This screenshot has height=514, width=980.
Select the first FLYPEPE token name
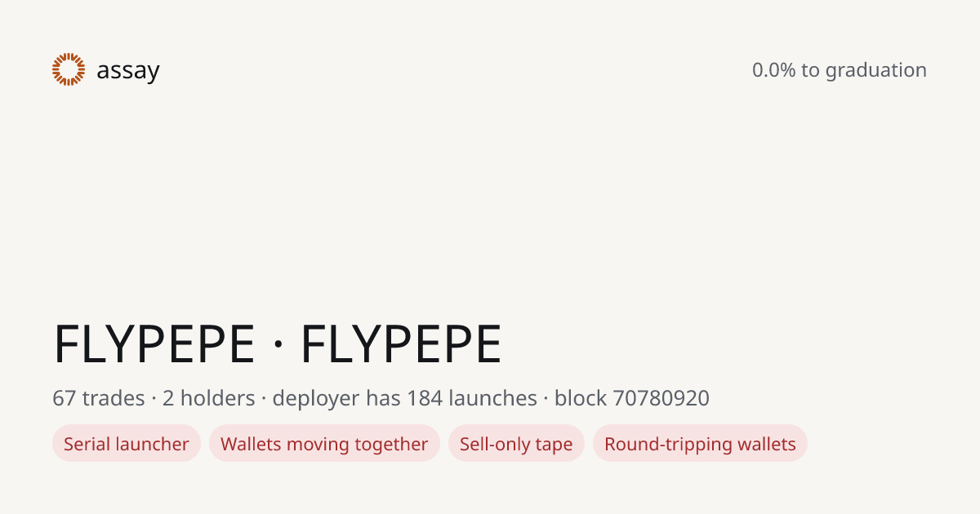[x=154, y=344]
